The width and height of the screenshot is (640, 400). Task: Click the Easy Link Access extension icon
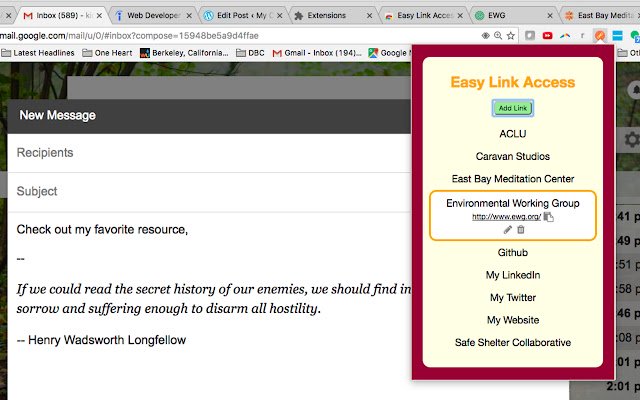(x=600, y=36)
